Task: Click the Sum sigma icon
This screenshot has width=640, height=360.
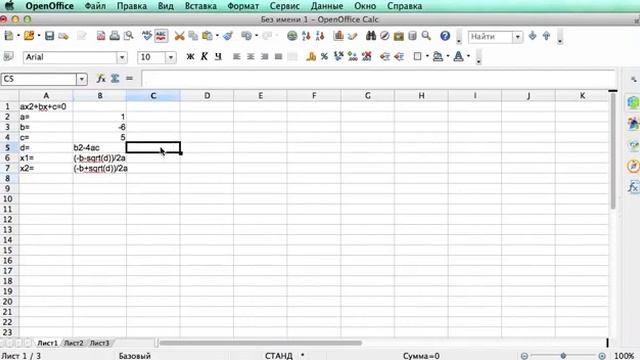Action: [x=115, y=78]
